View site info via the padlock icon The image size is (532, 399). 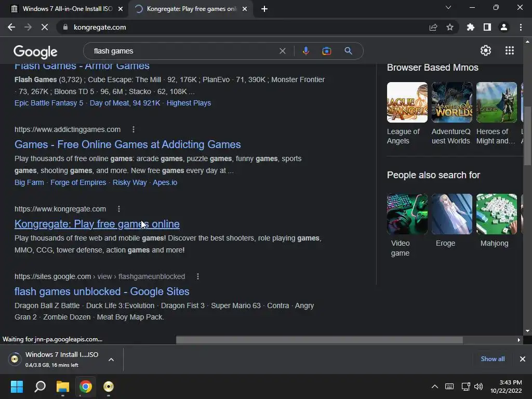65,27
